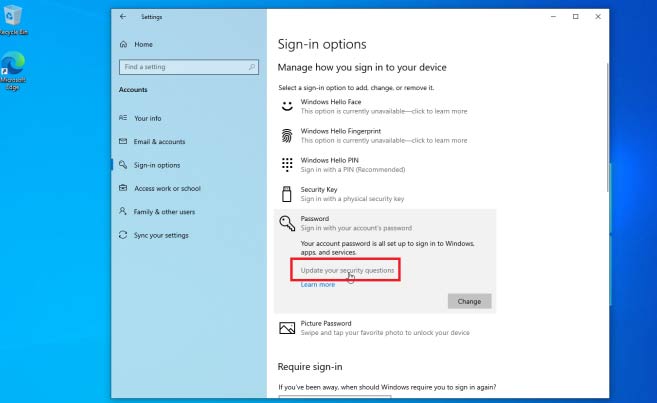Click the Windows Hello Fingerprint icon

click(x=287, y=135)
